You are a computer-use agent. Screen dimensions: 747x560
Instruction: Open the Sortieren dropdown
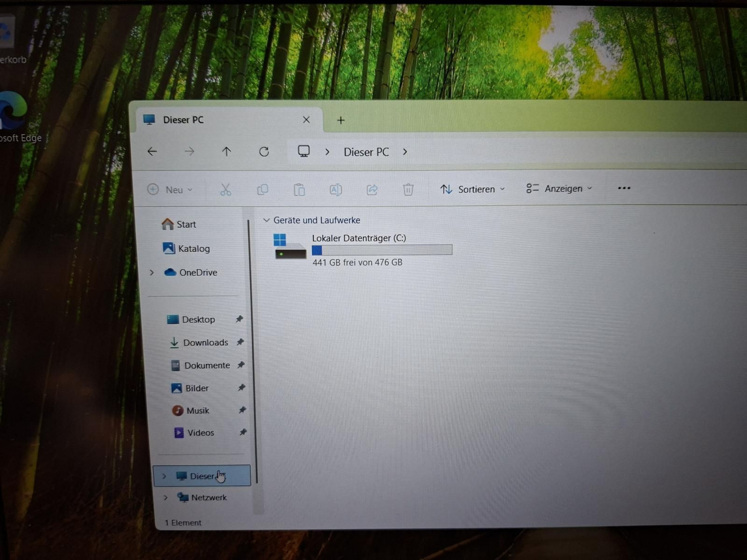tap(472, 189)
